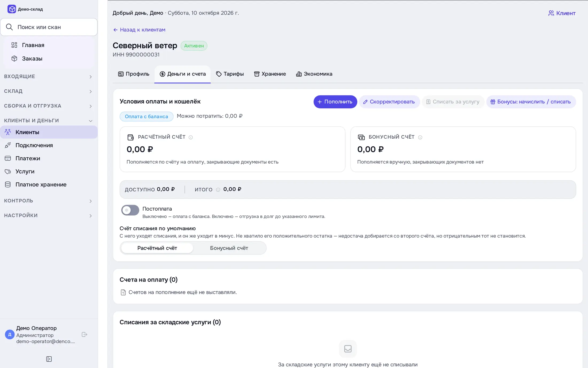The width and height of the screenshot is (588, 368).
Task: Select Клиенты in the sidebar
Action: point(49,132)
